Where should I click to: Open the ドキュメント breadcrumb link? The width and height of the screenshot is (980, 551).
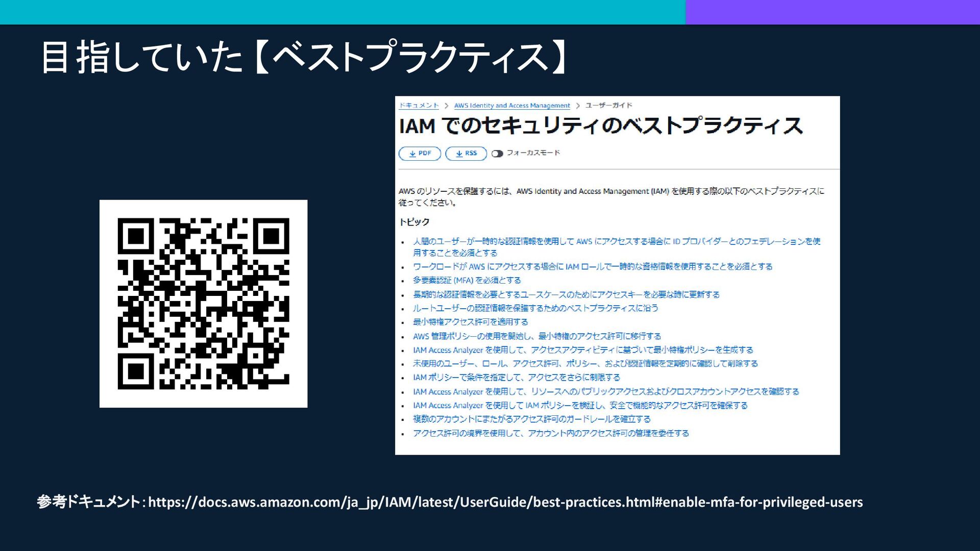tap(419, 106)
